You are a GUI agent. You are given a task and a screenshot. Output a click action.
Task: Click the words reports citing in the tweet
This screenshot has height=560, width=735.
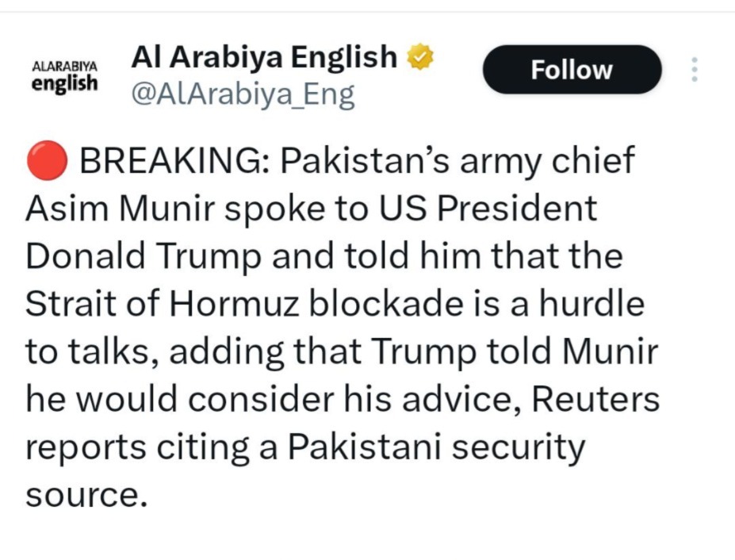pos(147,447)
